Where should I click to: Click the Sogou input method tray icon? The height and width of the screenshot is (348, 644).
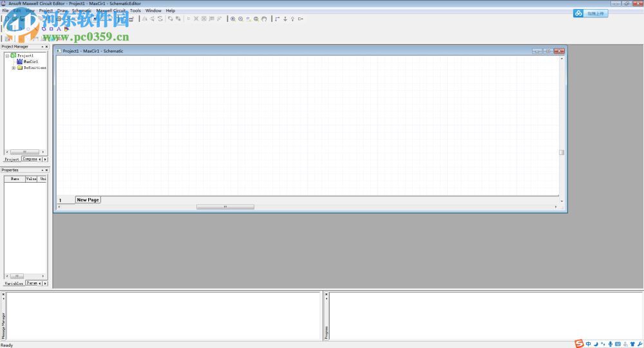(x=579, y=344)
